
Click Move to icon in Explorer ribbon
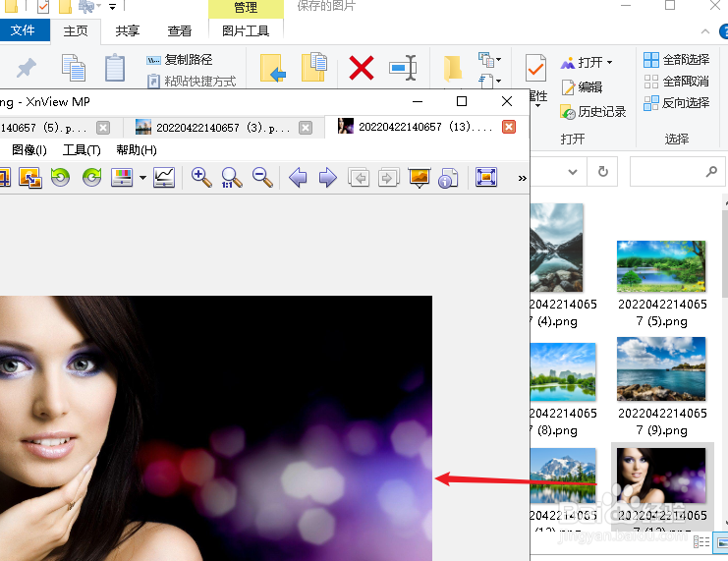[272, 68]
